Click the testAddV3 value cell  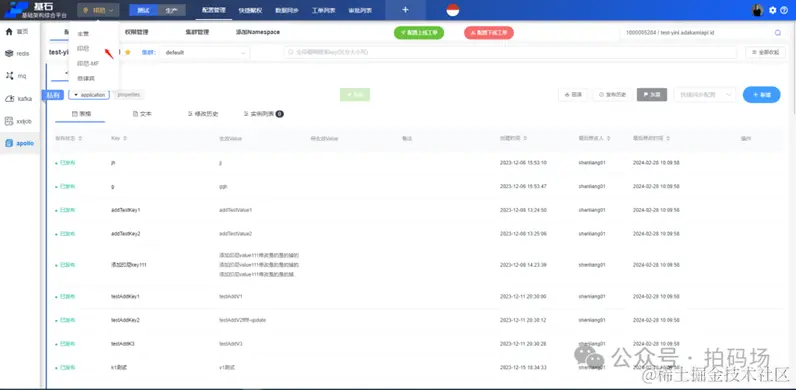point(231,344)
